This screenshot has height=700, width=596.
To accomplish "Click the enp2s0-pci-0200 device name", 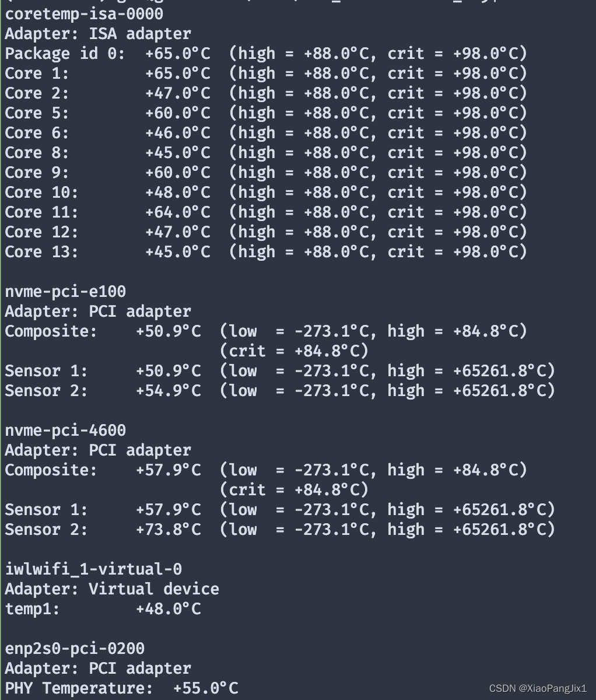I will click(x=75, y=649).
